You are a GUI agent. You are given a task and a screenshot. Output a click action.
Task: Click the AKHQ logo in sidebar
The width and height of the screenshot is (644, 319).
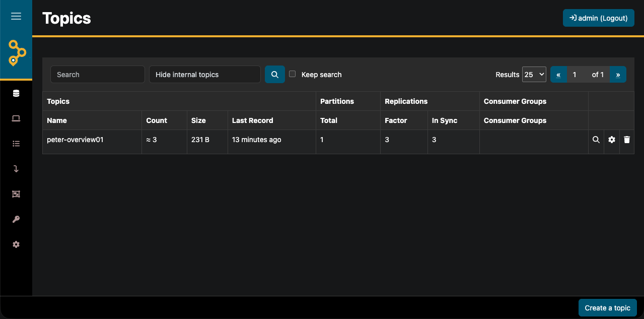tap(17, 52)
